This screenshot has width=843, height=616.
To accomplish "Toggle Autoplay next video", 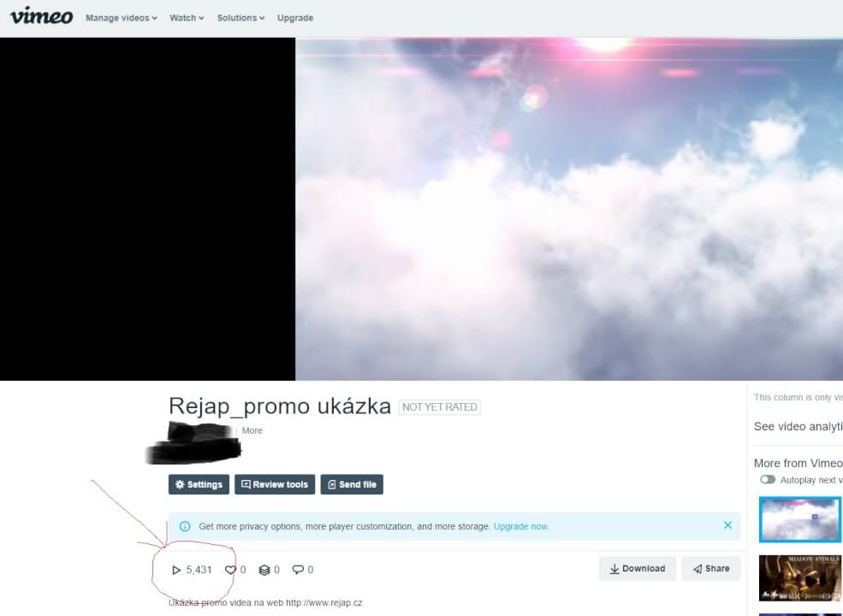I will (x=768, y=481).
